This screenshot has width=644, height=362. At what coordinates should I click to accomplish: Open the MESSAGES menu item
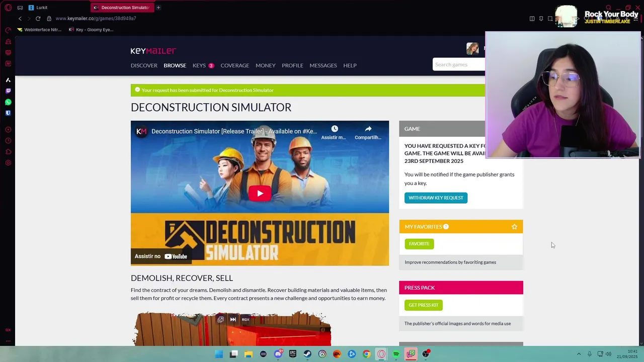(x=323, y=65)
